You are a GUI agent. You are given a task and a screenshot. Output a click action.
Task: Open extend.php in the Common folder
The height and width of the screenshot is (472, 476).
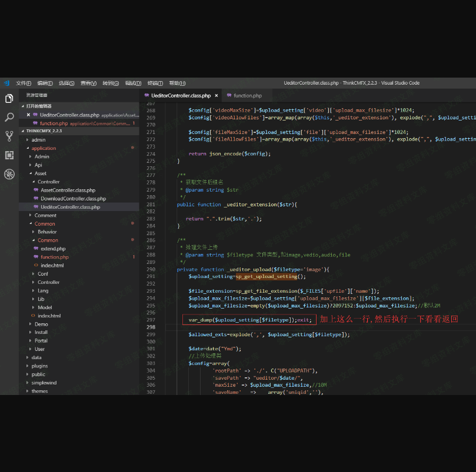pyautogui.click(x=53, y=249)
